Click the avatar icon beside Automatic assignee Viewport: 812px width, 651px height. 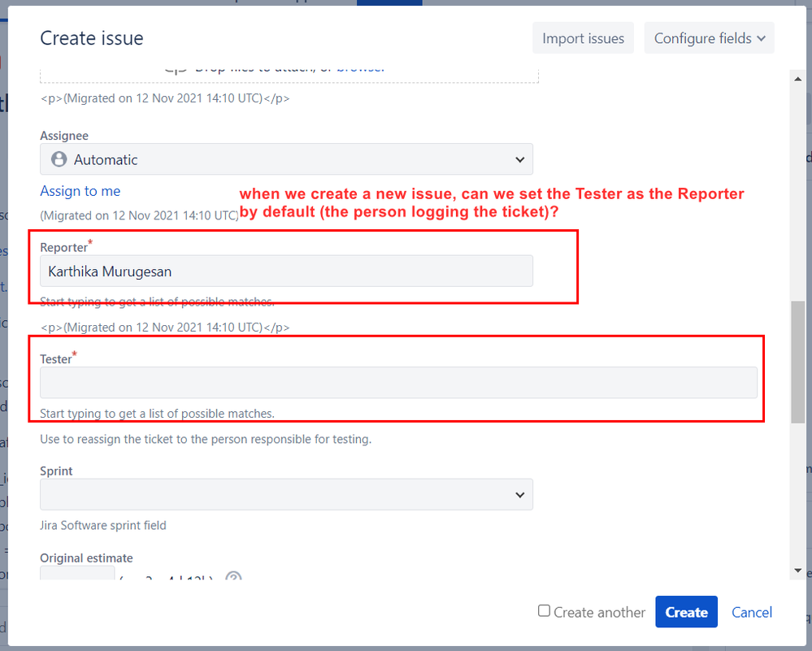click(58, 158)
